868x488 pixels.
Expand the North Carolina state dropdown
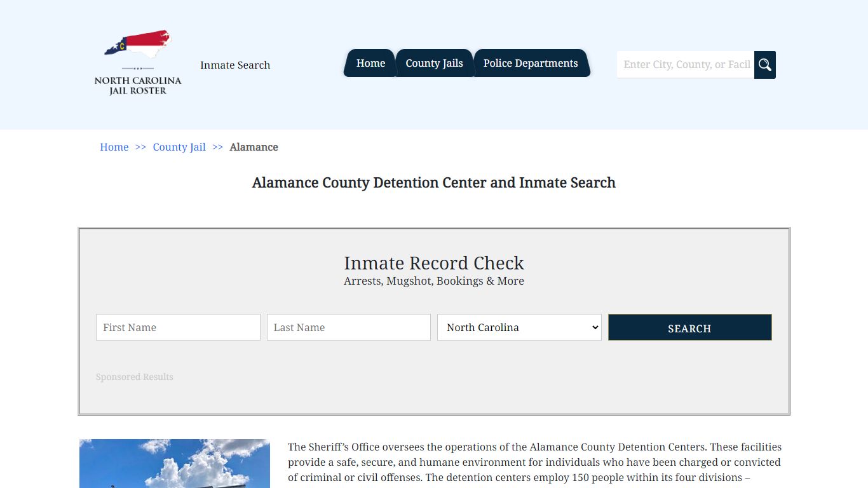[x=519, y=327]
